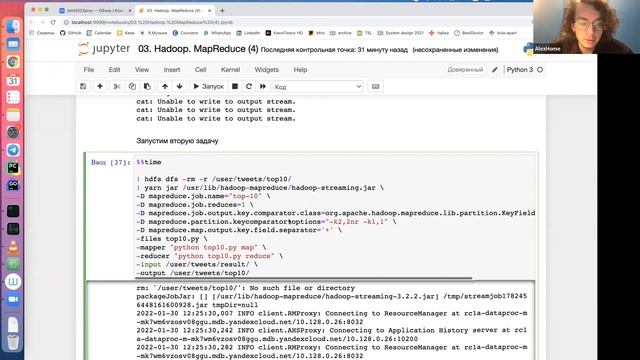The height and width of the screenshot is (360, 640).
Task: Restart and run all with the fast-forward icon
Action: coord(263,87)
